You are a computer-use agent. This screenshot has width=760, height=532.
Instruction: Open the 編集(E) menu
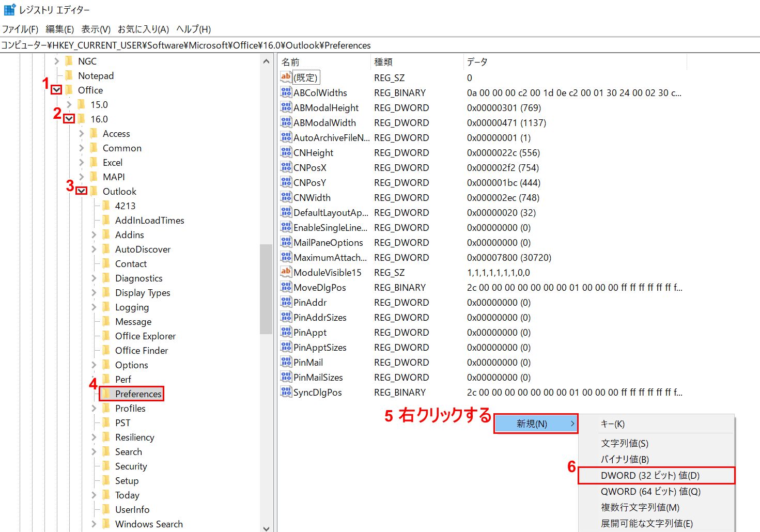(x=59, y=29)
